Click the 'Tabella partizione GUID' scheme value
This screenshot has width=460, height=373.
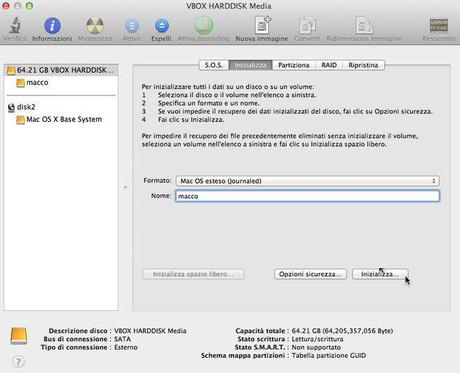coord(329,356)
